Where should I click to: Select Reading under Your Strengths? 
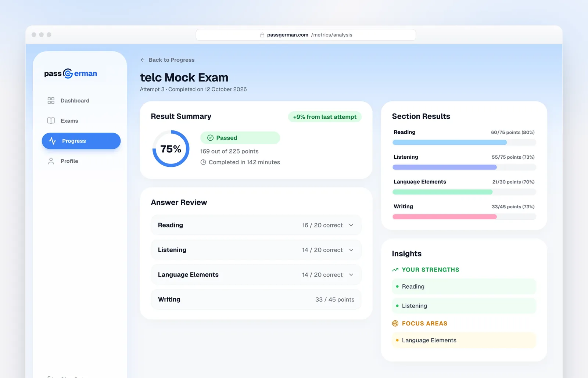(464, 287)
